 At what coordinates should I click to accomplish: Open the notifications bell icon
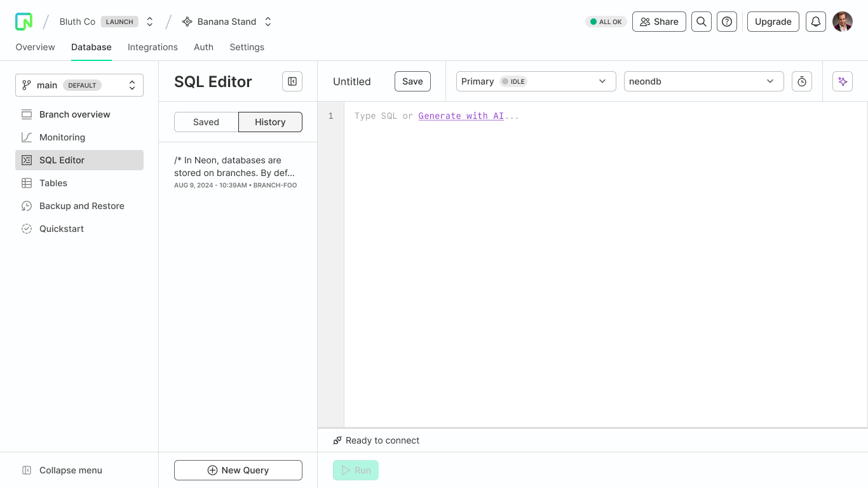pyautogui.click(x=816, y=22)
